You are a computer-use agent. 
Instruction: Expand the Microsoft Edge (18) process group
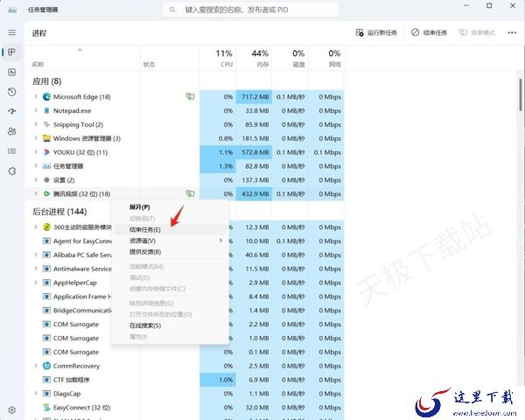[x=36, y=96]
